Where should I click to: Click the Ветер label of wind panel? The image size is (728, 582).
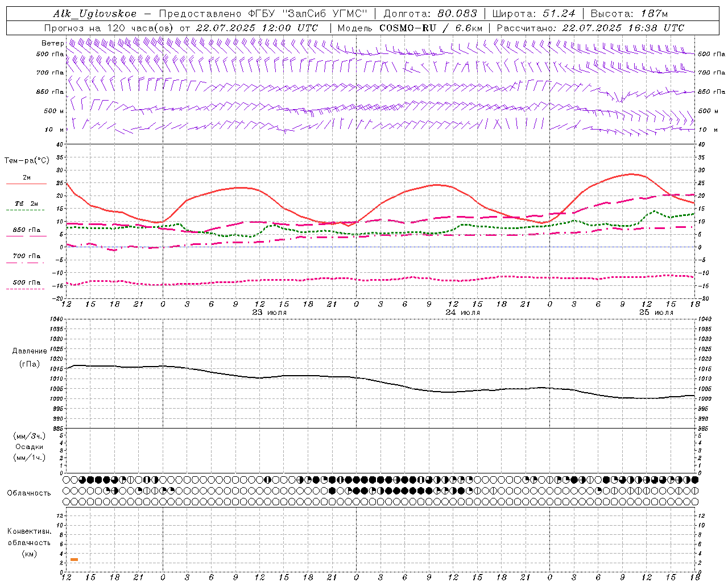click(x=53, y=43)
